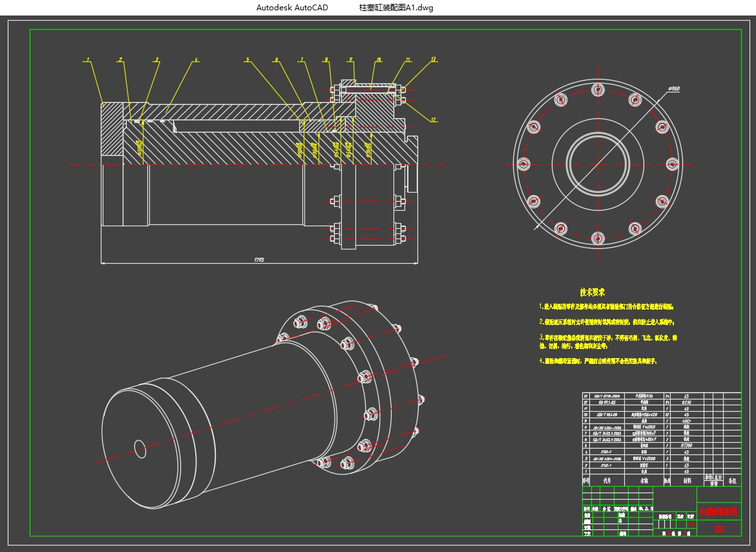Image resolution: width=756 pixels, height=552 pixels.
Task: Select part callout number 12
Action: click(433, 120)
